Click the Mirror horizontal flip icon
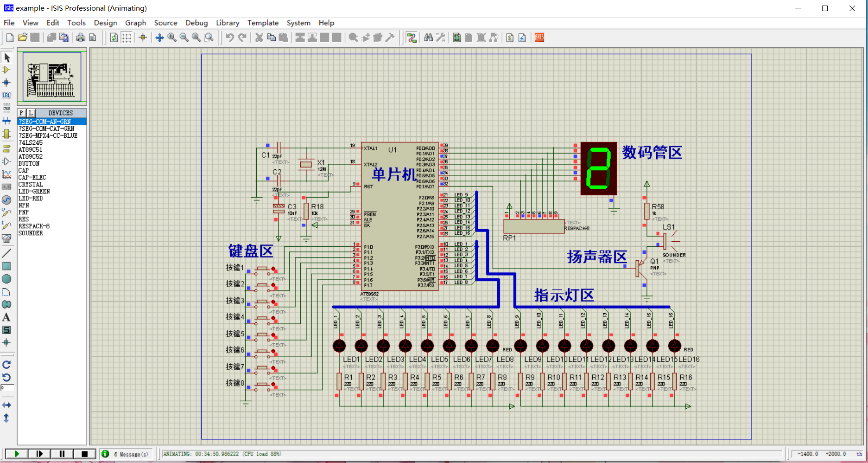This screenshot has width=868, height=463. (6, 405)
